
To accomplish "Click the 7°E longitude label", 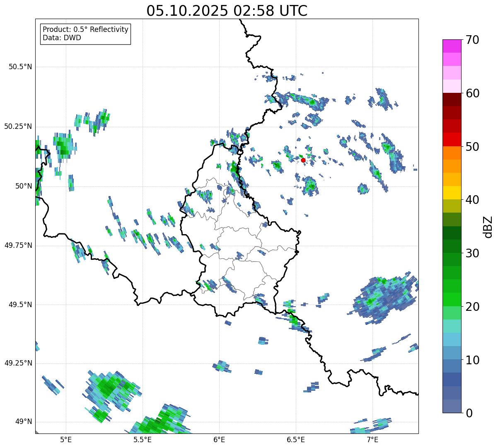I will coord(372,439).
